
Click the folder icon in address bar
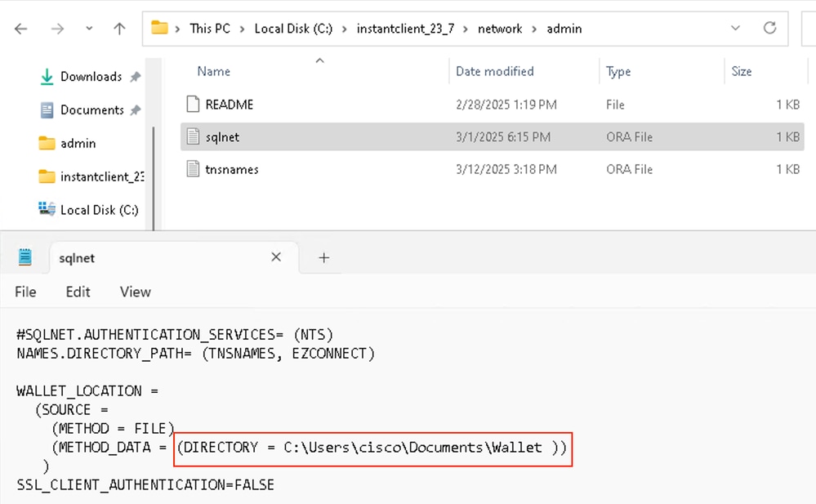pyautogui.click(x=159, y=28)
